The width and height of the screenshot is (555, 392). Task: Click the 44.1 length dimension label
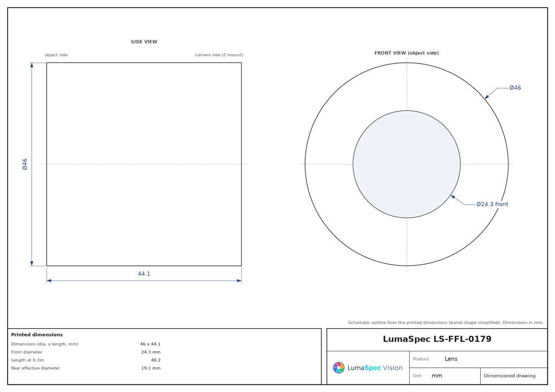pos(144,273)
